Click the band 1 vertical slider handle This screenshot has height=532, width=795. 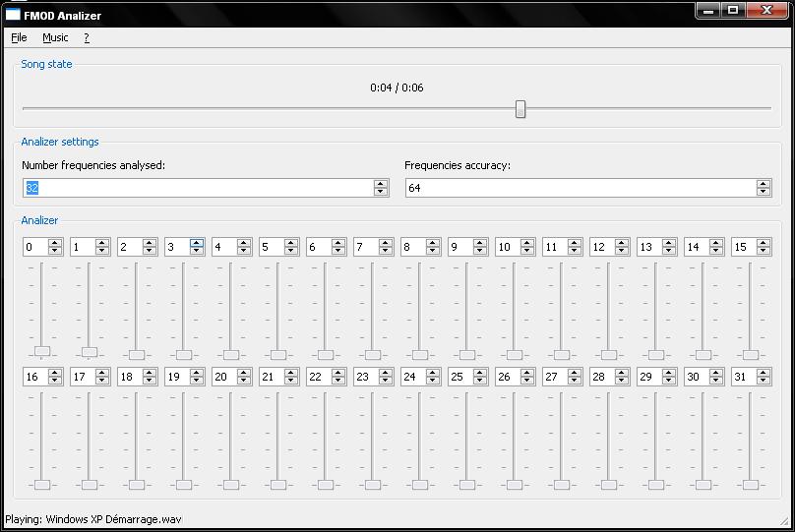pyautogui.click(x=90, y=352)
